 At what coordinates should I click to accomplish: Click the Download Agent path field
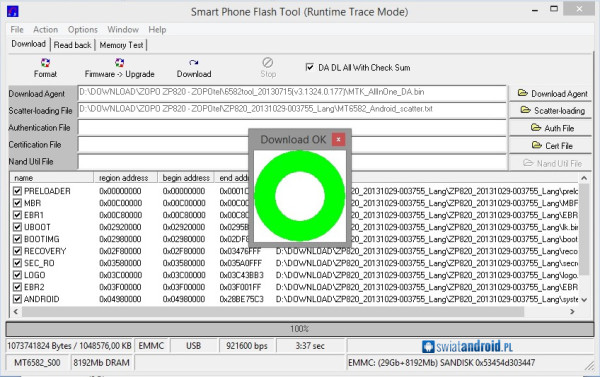[292, 93]
